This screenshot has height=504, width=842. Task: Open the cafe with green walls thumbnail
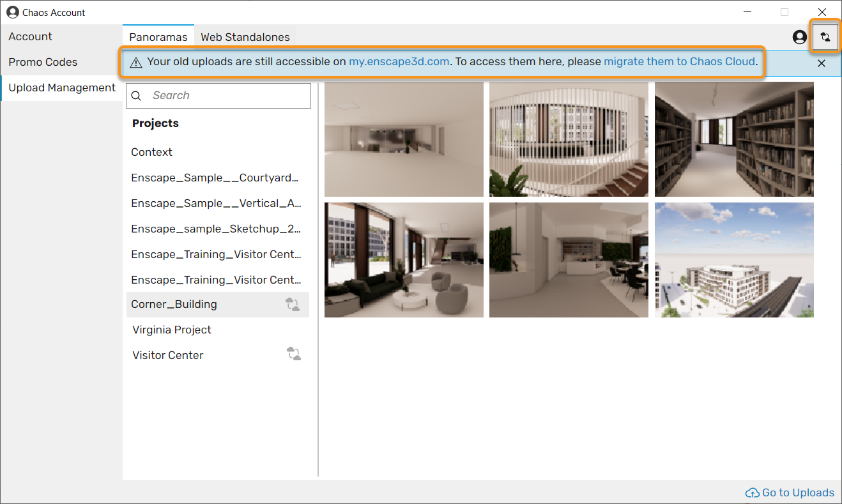coord(569,260)
